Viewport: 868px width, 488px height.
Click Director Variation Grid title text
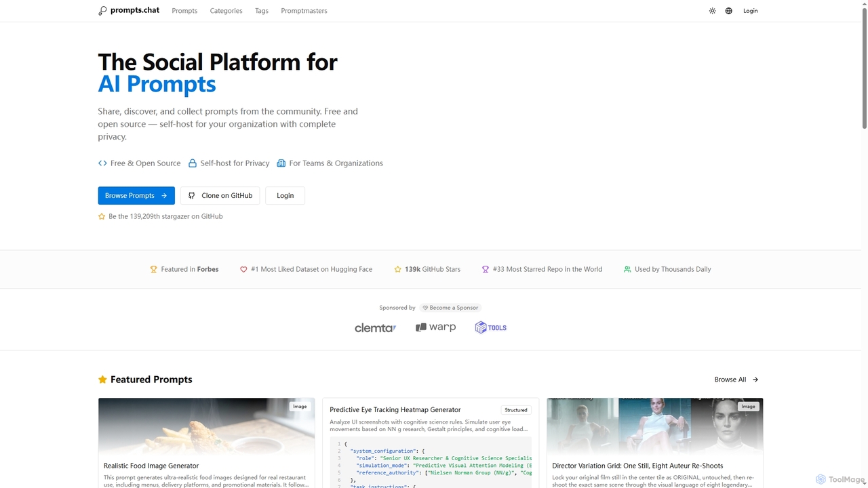(x=637, y=466)
